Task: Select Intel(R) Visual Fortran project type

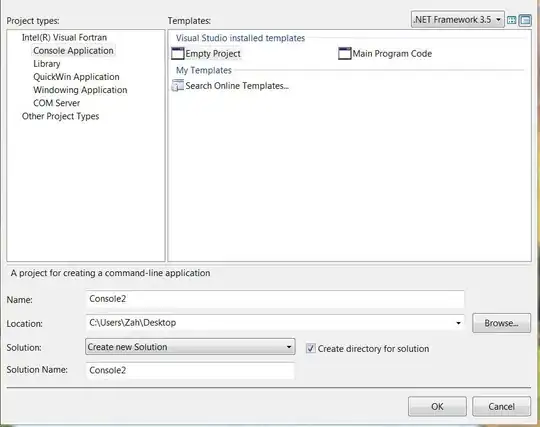Action: coord(64,37)
